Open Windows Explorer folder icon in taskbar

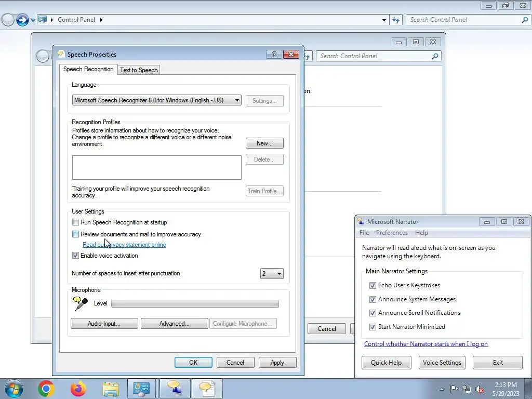[111, 389]
